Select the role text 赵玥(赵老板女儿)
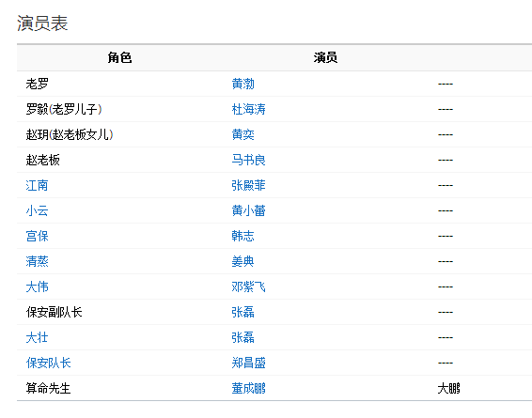The image size is (532, 418). 70,134
